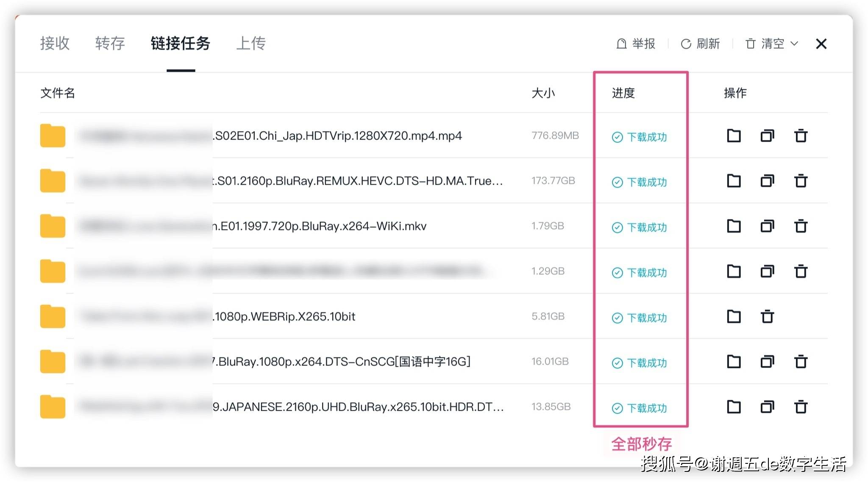Click the 文件名 column header
The image size is (868, 482).
click(x=58, y=93)
